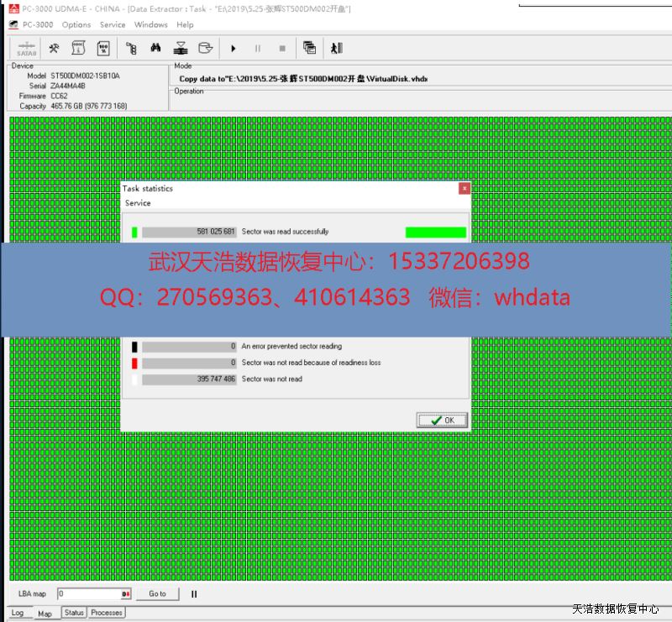The image size is (672, 622).
Task: Click the cascading windows toolbar icon
Action: [309, 49]
